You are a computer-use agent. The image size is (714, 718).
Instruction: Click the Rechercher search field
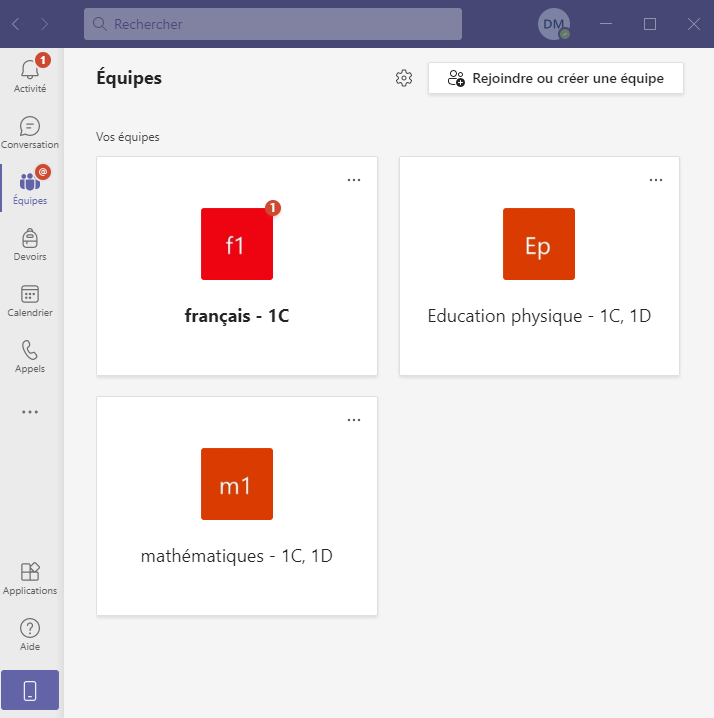tap(273, 24)
